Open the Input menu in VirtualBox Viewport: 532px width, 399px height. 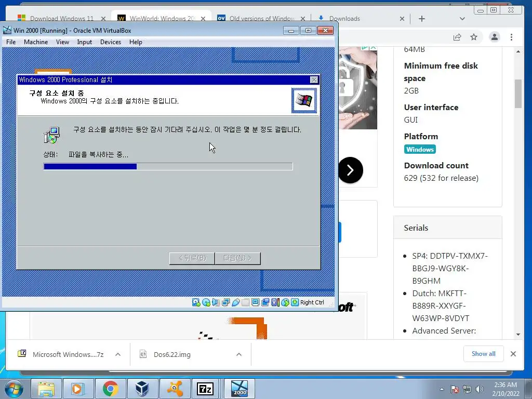pyautogui.click(x=85, y=42)
